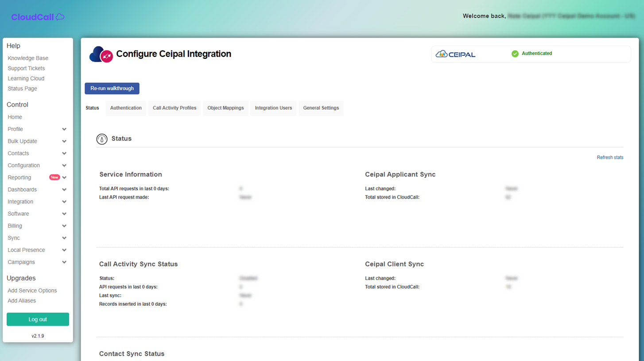Image resolution: width=644 pixels, height=361 pixels.
Task: Click the New badge beside Reporting
Action: click(x=54, y=177)
